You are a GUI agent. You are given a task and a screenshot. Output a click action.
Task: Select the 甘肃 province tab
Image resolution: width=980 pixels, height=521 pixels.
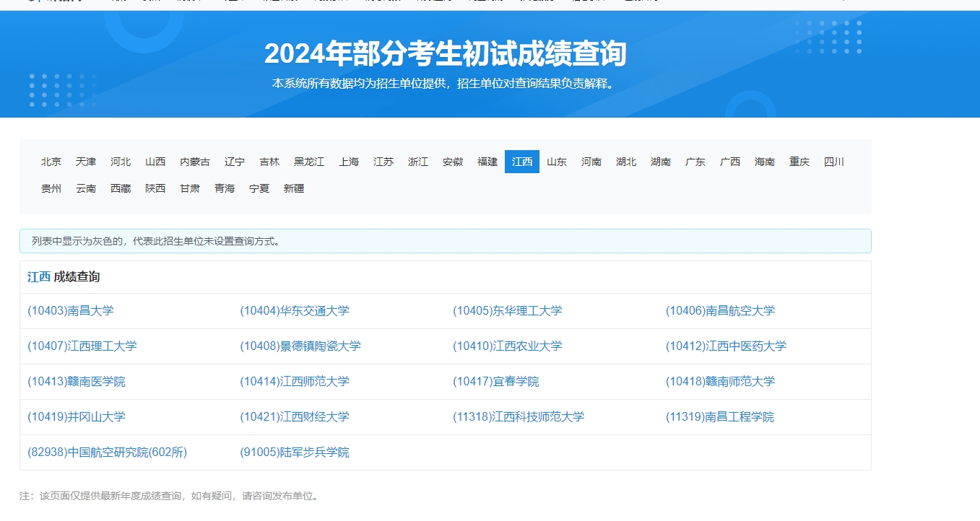click(190, 188)
